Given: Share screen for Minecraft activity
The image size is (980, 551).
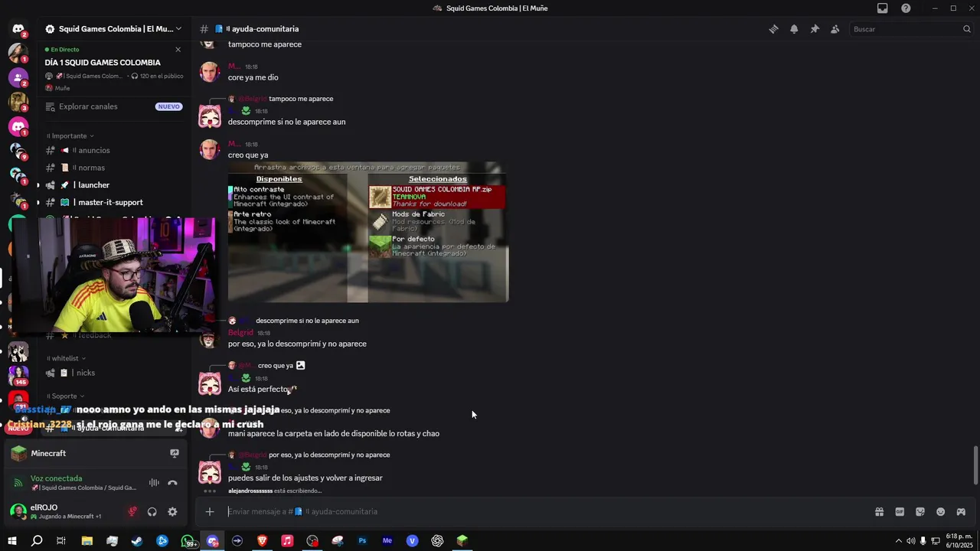Looking at the screenshot, I should [x=175, y=453].
